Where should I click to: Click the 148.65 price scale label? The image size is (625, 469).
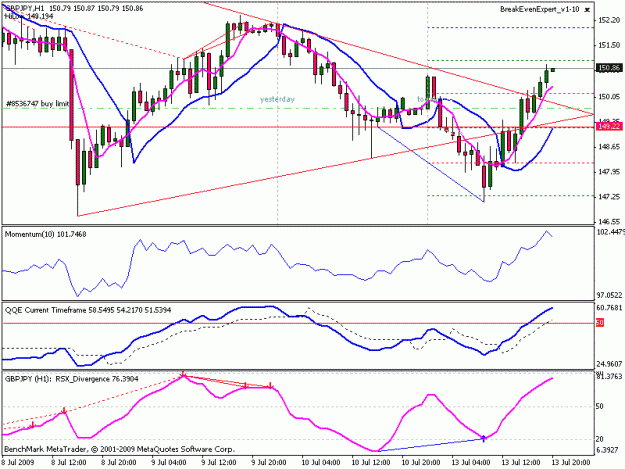click(x=609, y=147)
